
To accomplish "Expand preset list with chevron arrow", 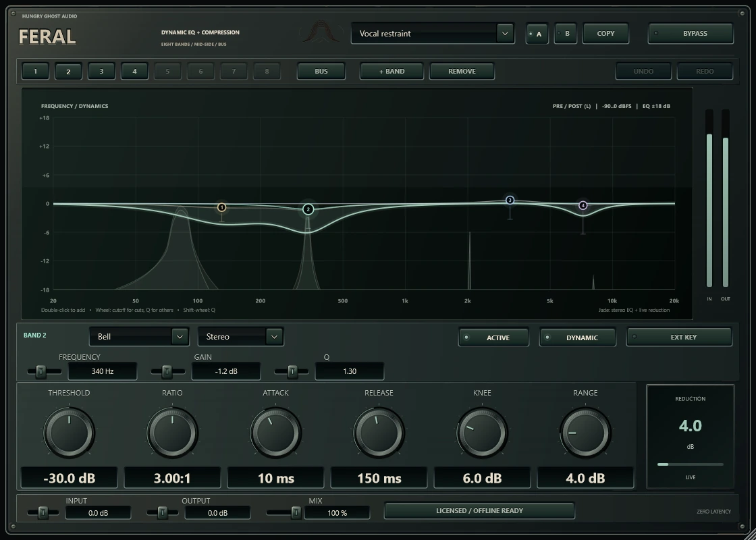I will pos(506,33).
